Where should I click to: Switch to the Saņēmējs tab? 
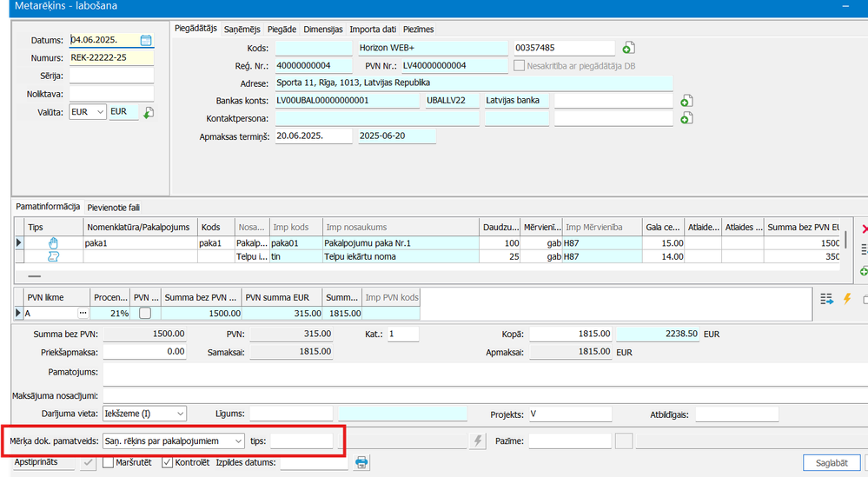pyautogui.click(x=242, y=29)
